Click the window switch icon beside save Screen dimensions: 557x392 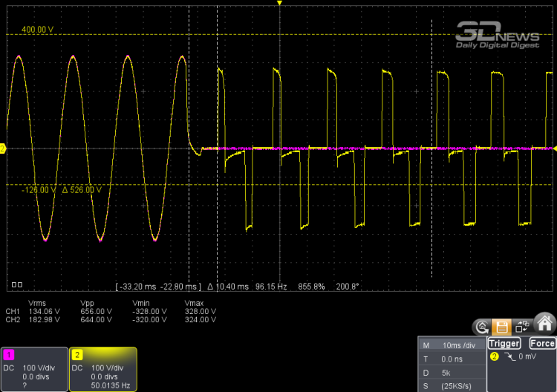522,327
